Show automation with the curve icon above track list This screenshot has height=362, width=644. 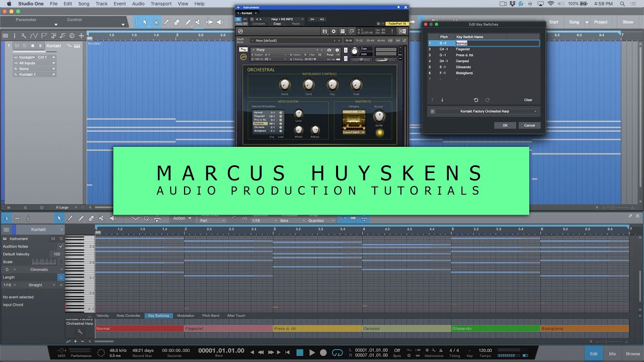(34, 36)
